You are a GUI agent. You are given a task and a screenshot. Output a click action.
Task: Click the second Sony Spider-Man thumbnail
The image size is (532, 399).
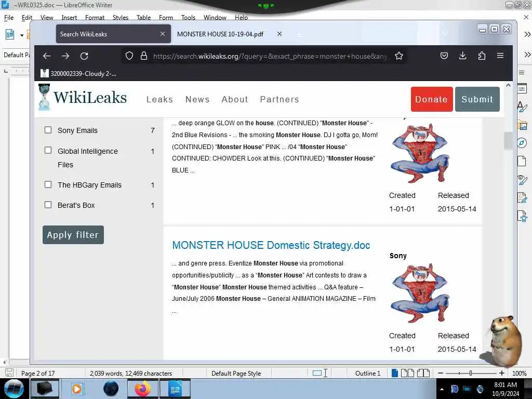420,293
